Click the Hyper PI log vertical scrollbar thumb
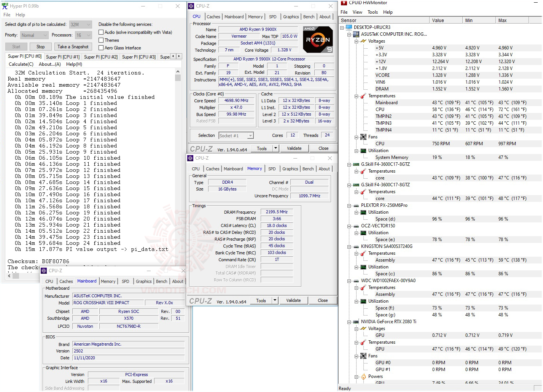Screen dimensions: 543x392 tap(178, 78)
